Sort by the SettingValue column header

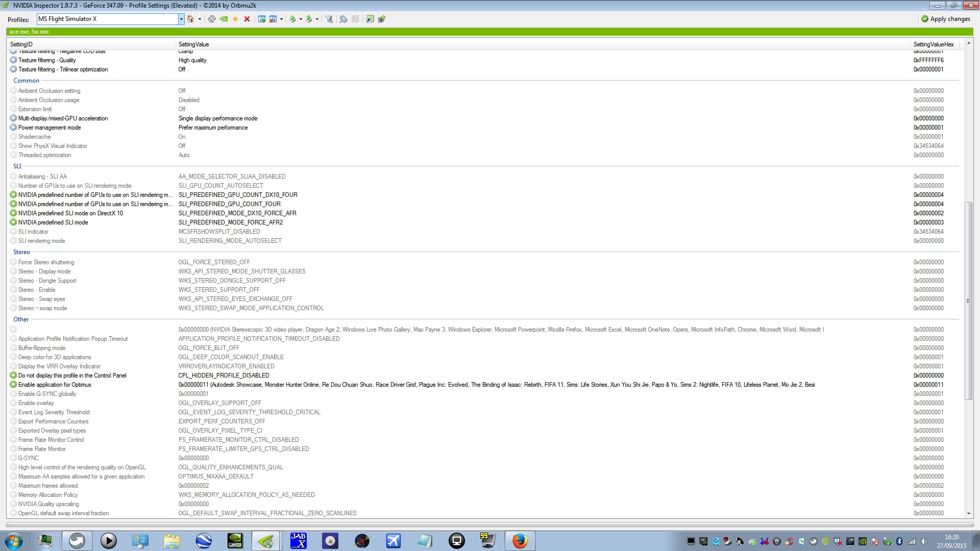[543, 44]
